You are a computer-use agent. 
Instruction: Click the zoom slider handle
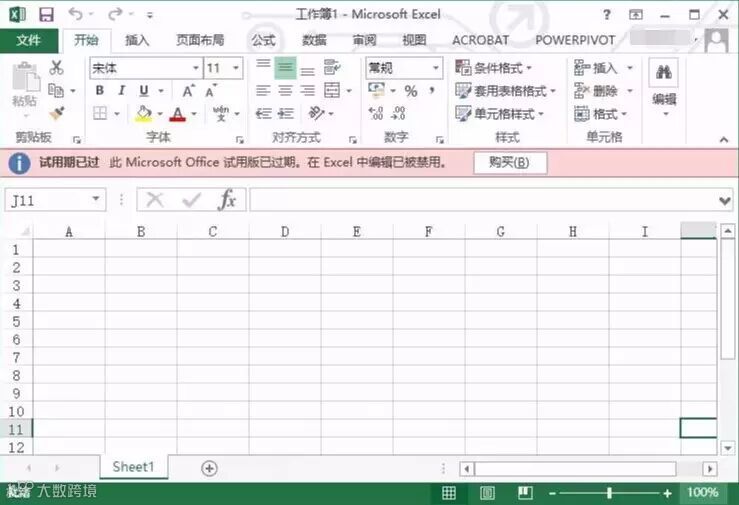tap(609, 493)
